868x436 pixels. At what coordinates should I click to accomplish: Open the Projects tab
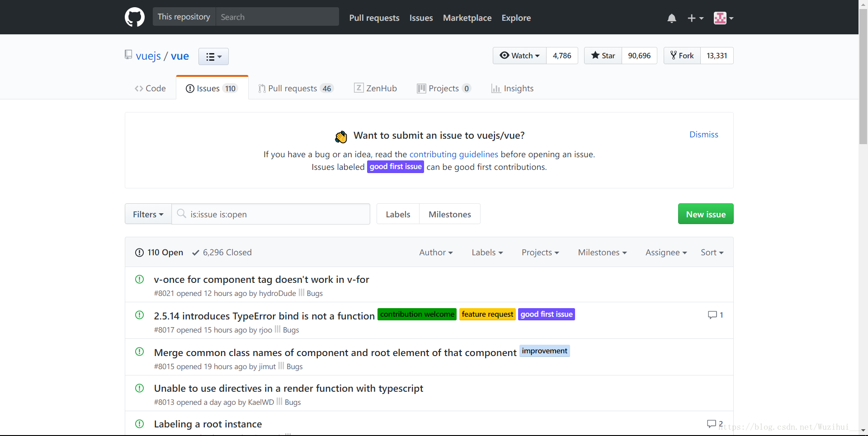coord(444,88)
